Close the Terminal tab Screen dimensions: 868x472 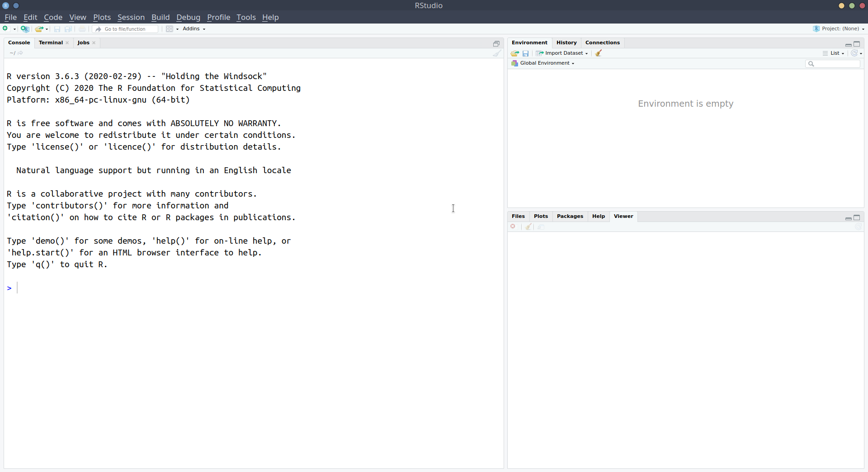(x=67, y=43)
